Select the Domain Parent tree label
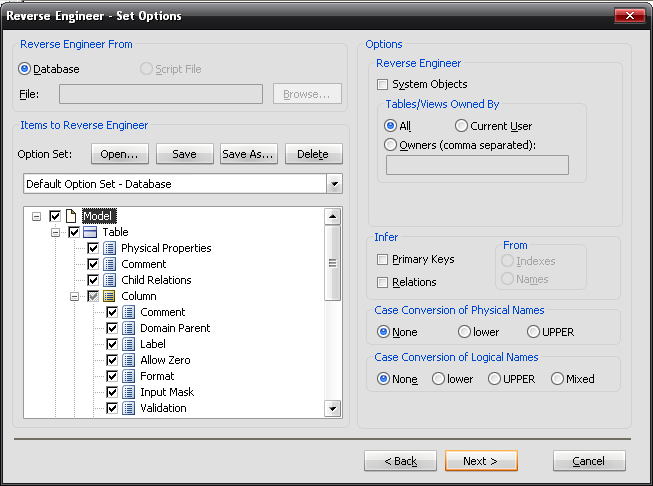Viewport: 653px width, 486px height. tap(175, 328)
